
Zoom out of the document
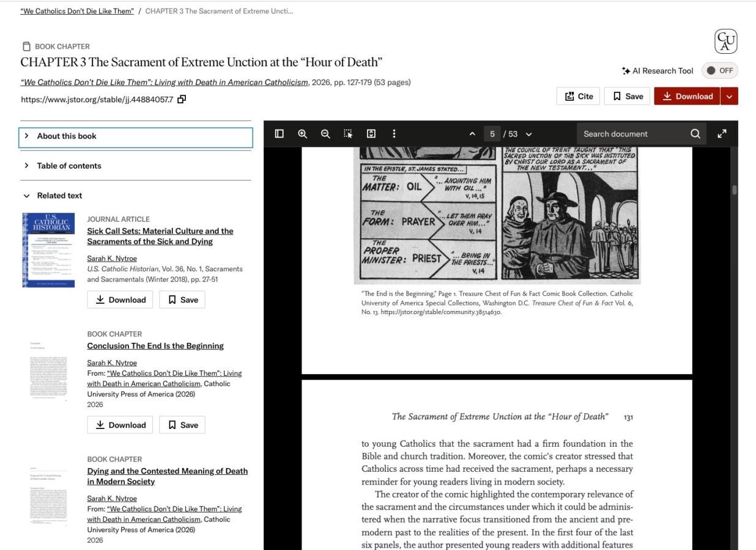pos(325,134)
